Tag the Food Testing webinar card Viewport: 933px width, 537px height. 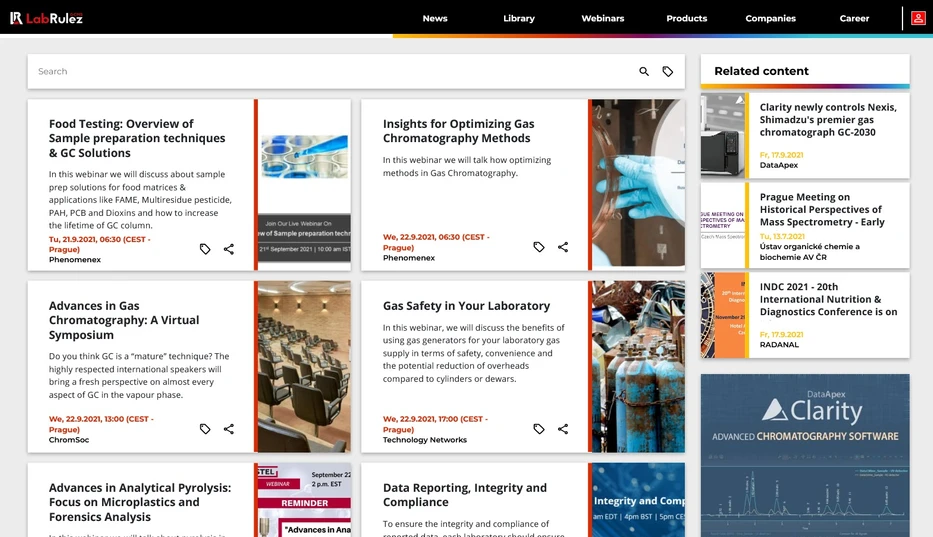pyautogui.click(x=205, y=249)
